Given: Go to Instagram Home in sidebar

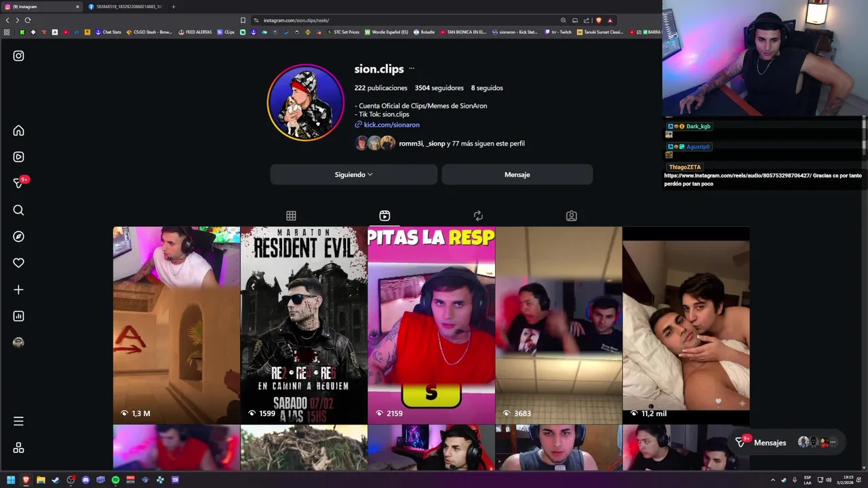Looking at the screenshot, I should pos(18,130).
